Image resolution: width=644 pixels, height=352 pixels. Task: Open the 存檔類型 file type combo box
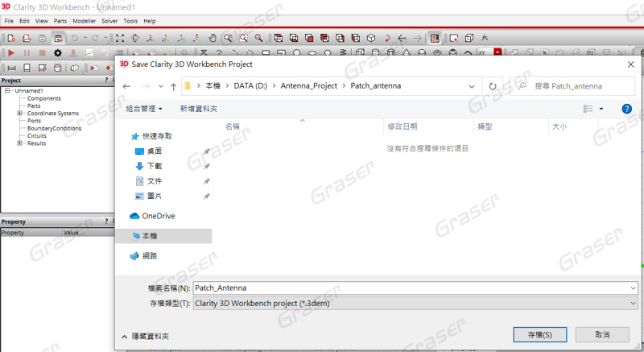coord(415,304)
